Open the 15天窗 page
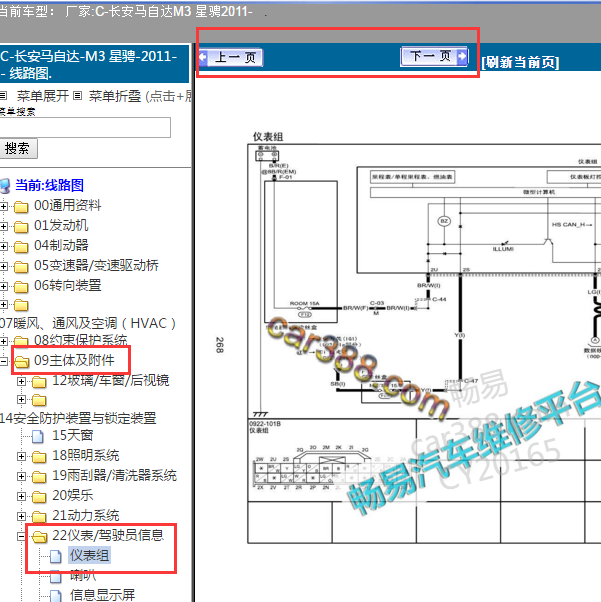Screen dimensions: 601x602 coord(73,435)
